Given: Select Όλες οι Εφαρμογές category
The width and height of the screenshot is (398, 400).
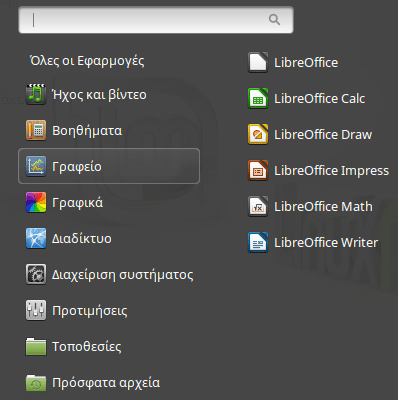Looking at the screenshot, I should (x=87, y=61).
